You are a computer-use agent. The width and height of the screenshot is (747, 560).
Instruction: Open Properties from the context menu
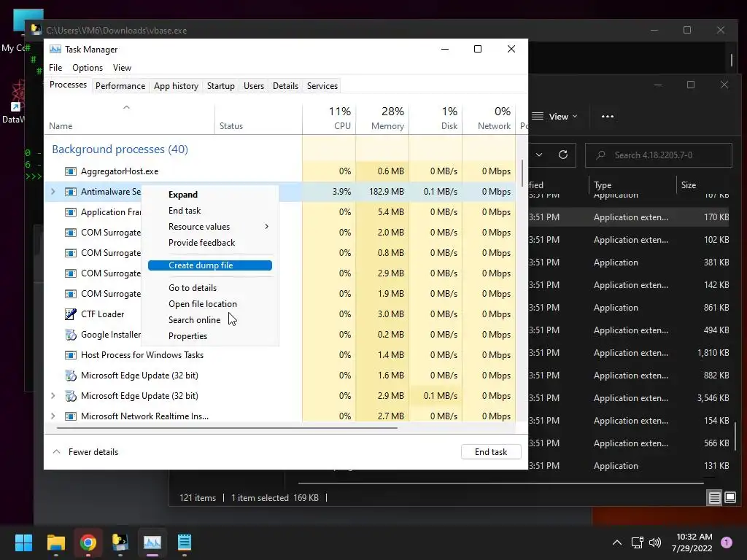coord(210,336)
